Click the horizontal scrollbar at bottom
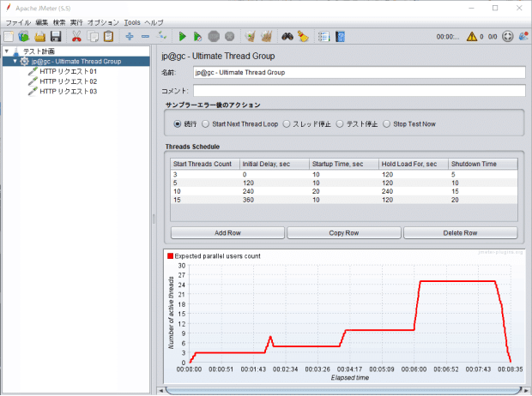The height and width of the screenshot is (396, 532). [343, 391]
